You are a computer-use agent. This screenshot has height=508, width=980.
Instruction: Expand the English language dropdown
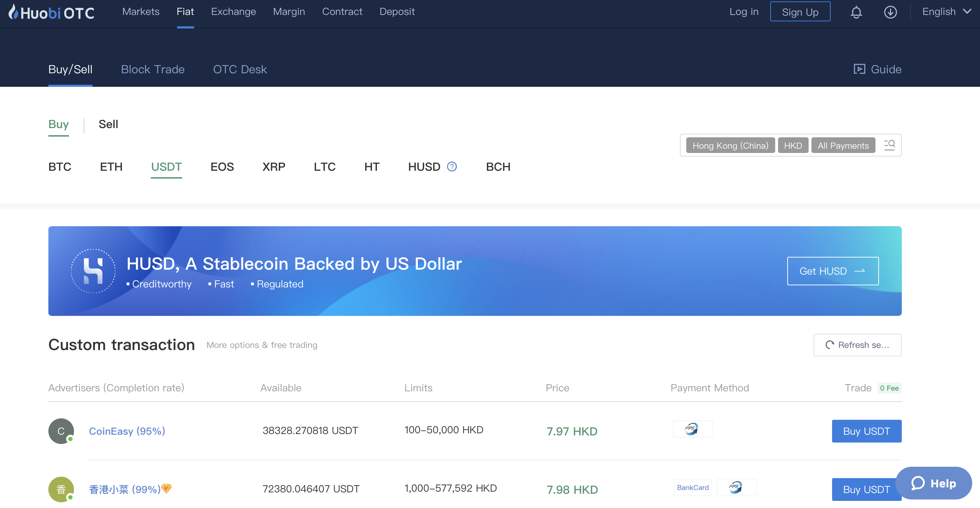[x=946, y=12]
